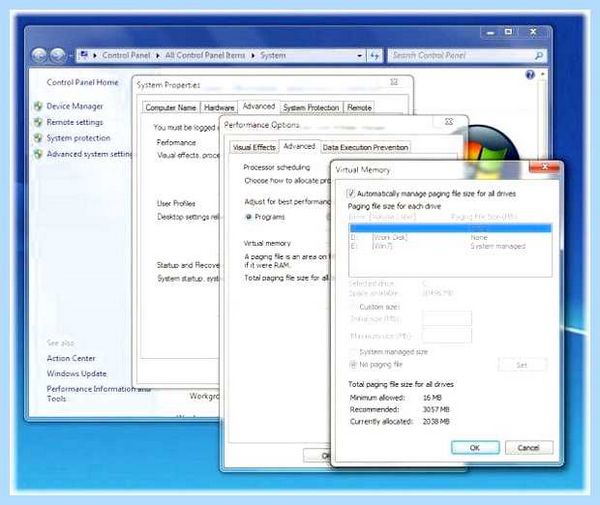600x505 pixels.
Task: Open the Hardware tab in System Properties
Action: [219, 108]
